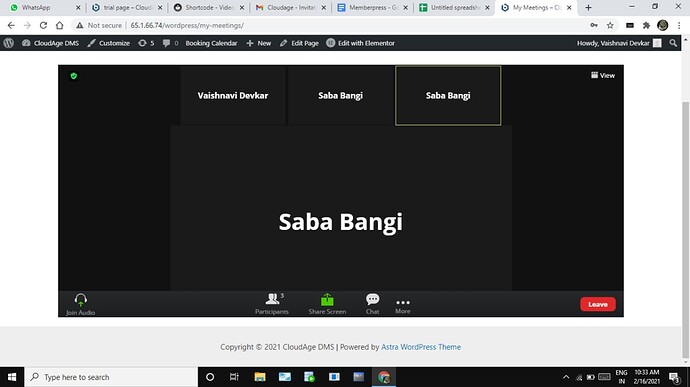Viewport: 690px width, 387px height.
Task: Click the green encryption shield icon
Action: (x=74, y=76)
